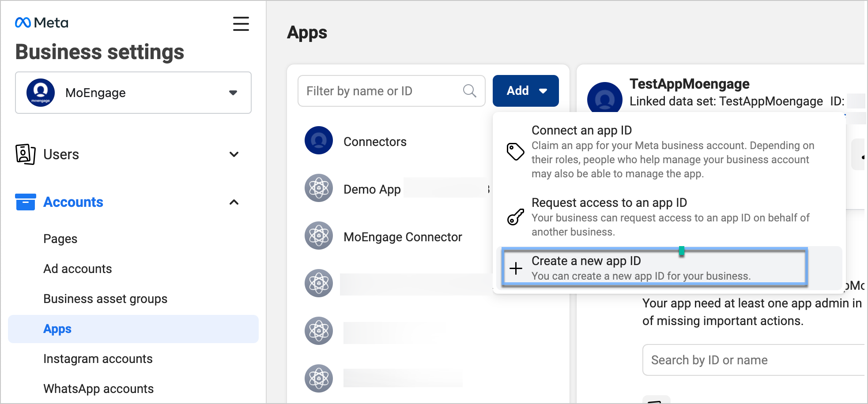Image resolution: width=868 pixels, height=404 pixels.
Task: Click the Connectors app avatar icon
Action: pos(318,141)
